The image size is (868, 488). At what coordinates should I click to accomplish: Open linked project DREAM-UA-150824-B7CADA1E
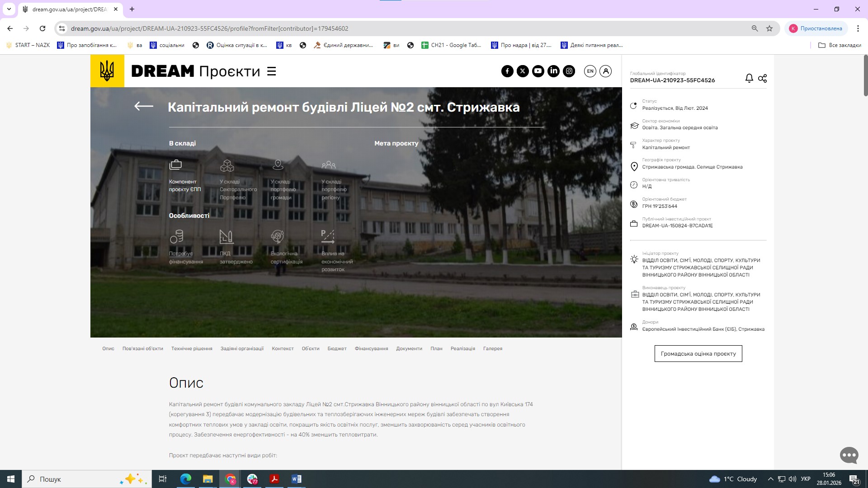[x=677, y=225]
